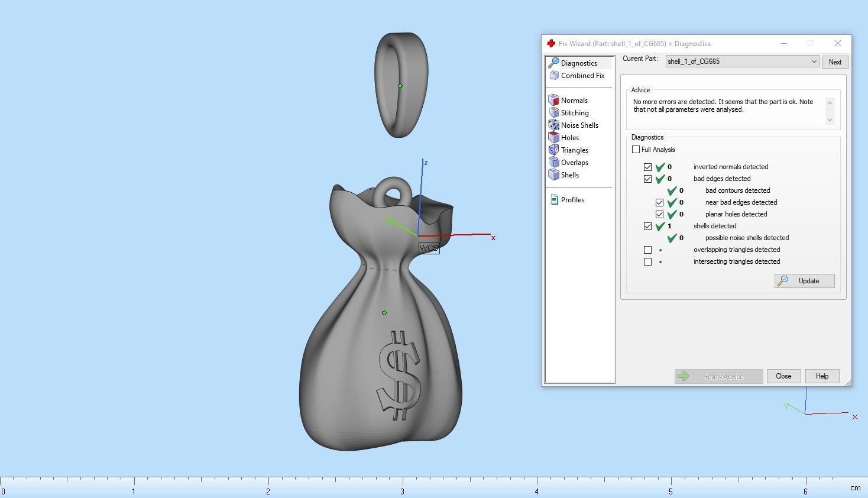The height and width of the screenshot is (498, 868).
Task: Open the Profiles page label
Action: 572,200
